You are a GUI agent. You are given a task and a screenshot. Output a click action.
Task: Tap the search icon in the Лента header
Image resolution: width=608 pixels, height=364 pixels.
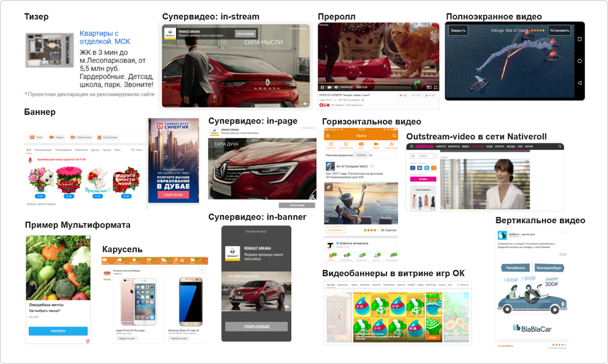394,136
